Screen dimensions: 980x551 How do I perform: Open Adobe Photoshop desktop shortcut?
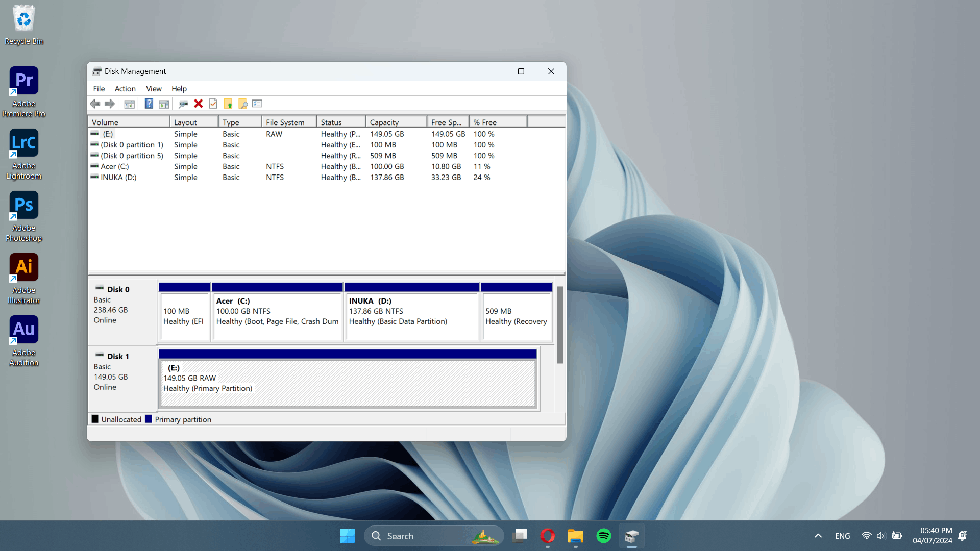pos(23,216)
